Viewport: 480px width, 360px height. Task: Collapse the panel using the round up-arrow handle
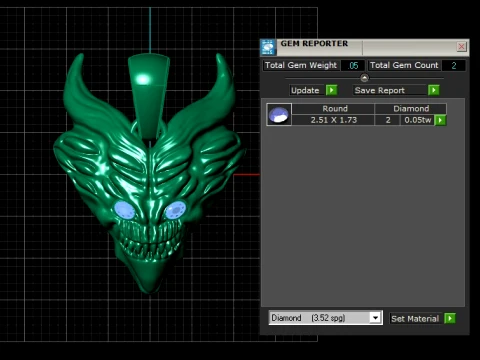[x=364, y=78]
